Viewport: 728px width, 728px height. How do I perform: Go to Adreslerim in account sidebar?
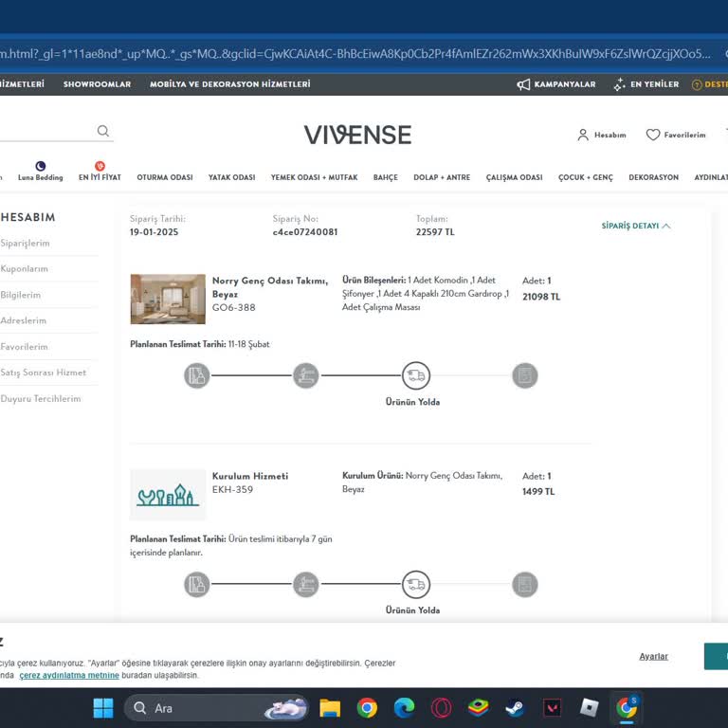coord(23,320)
